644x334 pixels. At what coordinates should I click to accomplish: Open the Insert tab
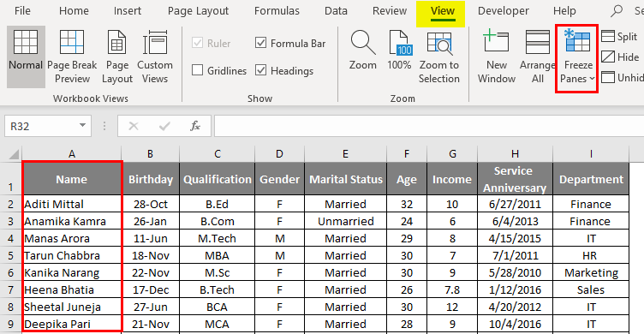(x=128, y=10)
